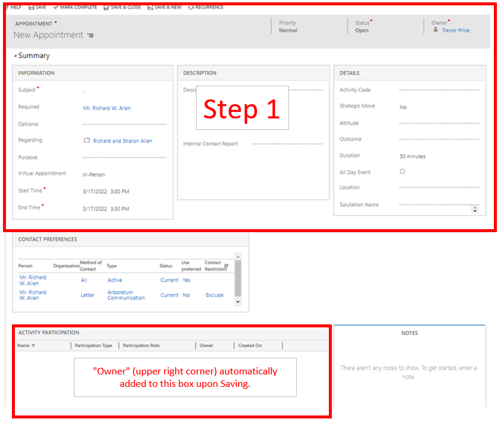Click the Exclude contact restriction link

pyautogui.click(x=214, y=295)
